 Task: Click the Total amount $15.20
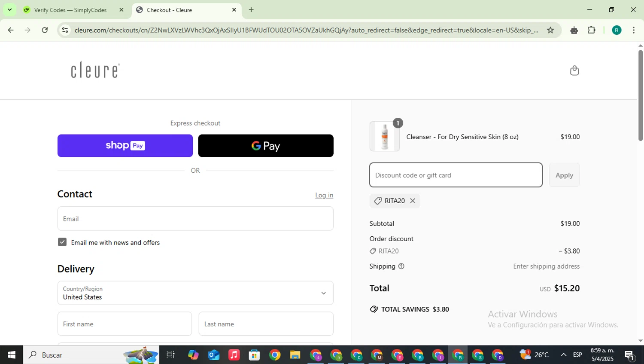pos(567,288)
